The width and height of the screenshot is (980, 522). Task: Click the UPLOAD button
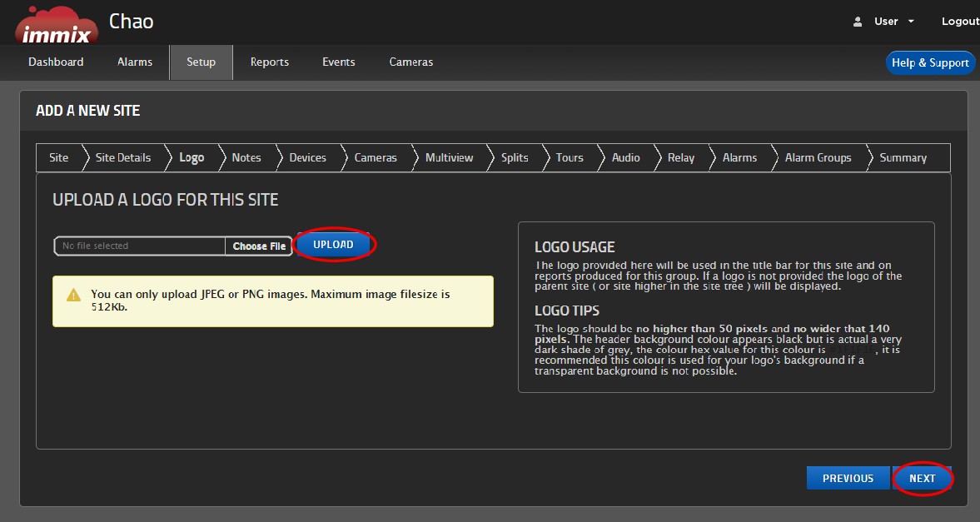coord(333,245)
